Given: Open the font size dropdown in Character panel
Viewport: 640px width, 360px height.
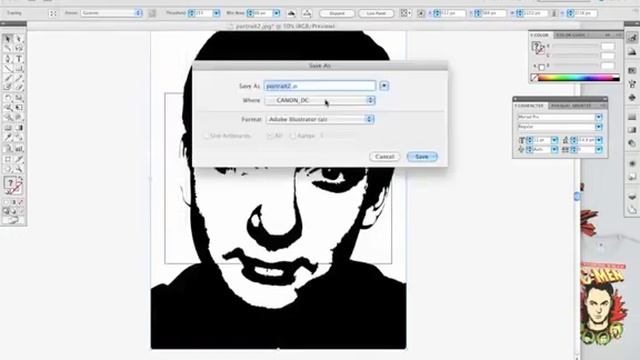Looking at the screenshot, I should tap(554, 140).
